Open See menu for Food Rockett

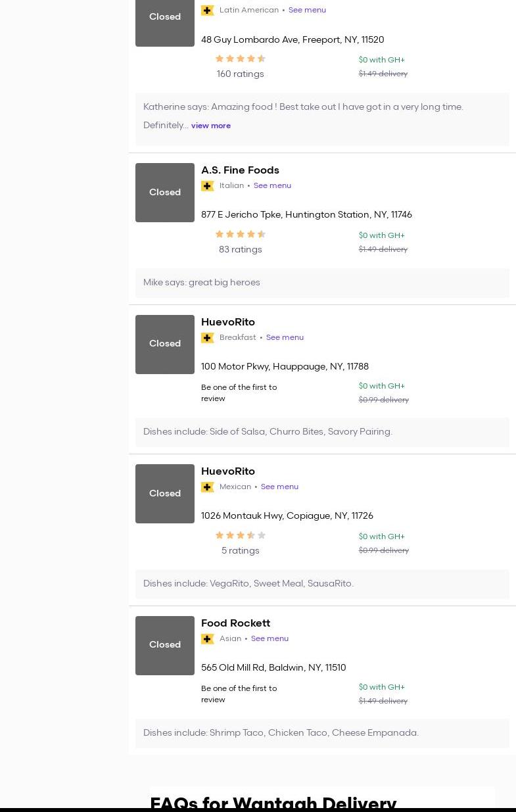270,639
